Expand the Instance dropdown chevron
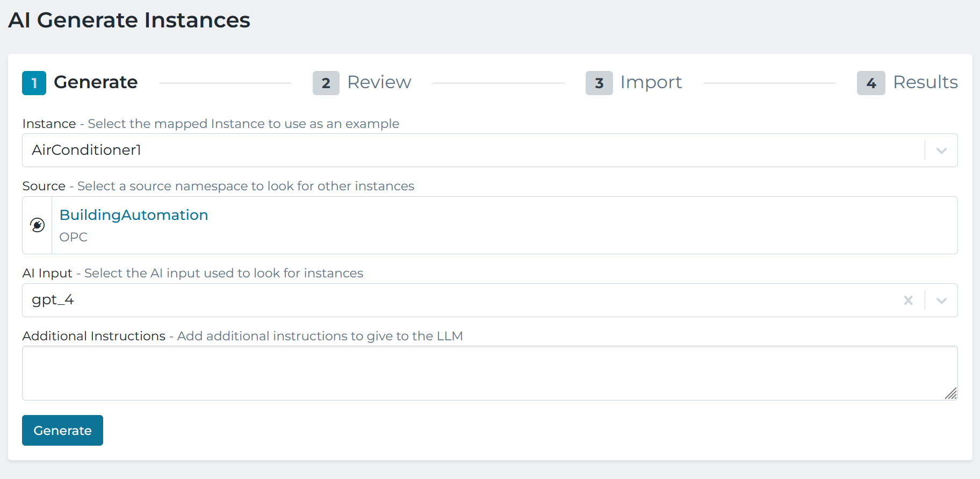 click(x=941, y=151)
